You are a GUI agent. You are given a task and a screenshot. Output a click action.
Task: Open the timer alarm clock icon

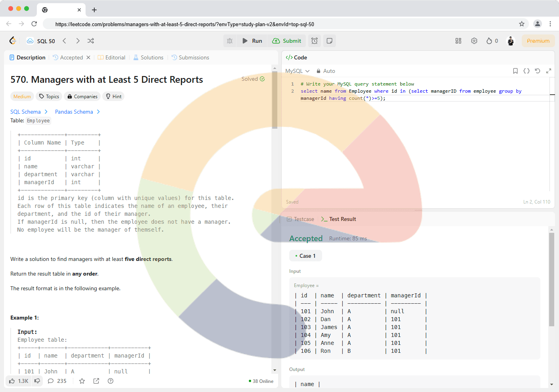click(314, 41)
